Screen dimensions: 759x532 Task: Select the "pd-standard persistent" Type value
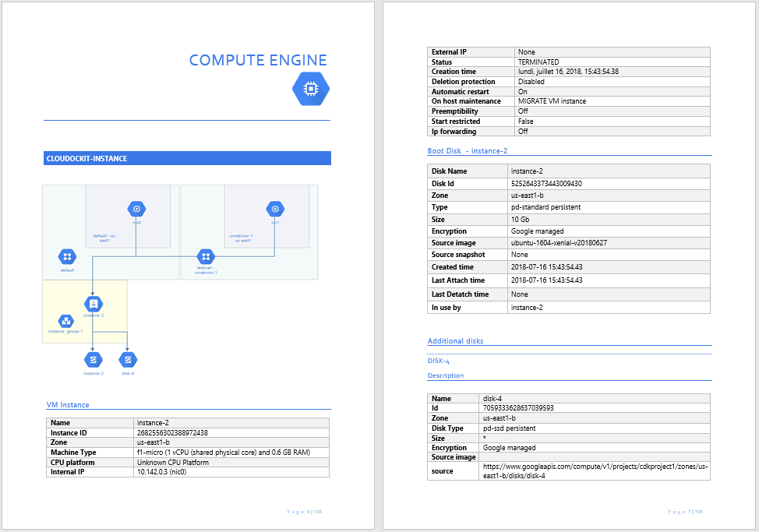point(546,207)
